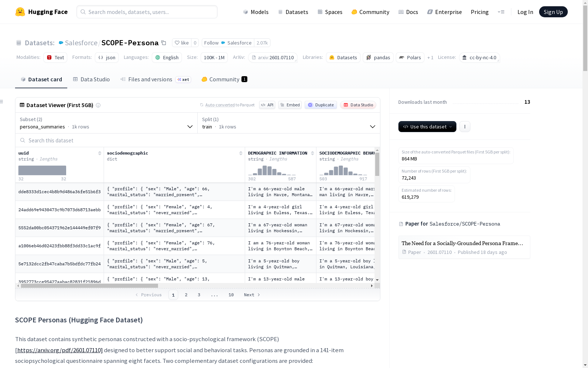Open the Socially-Grounded Persona paper card
This screenshot has width=588, height=368.
[x=464, y=247]
